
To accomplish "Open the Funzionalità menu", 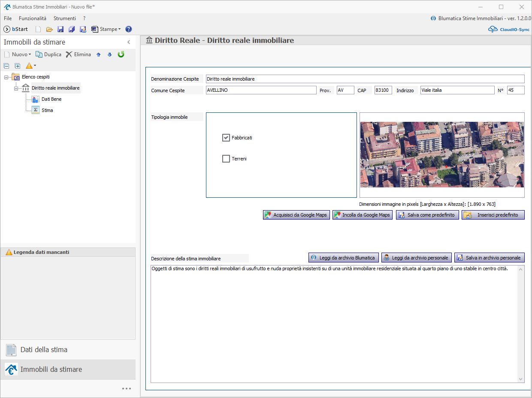I will pyautogui.click(x=33, y=18).
